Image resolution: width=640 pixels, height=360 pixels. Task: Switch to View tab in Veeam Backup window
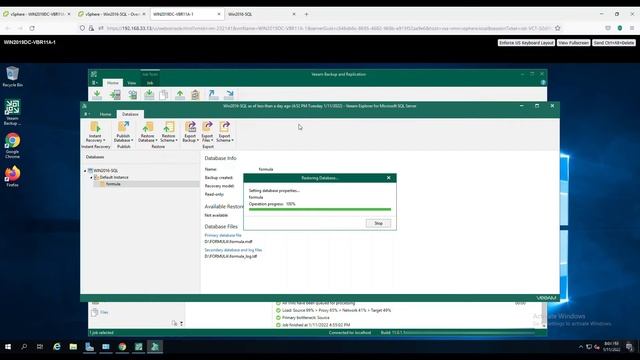(131, 83)
